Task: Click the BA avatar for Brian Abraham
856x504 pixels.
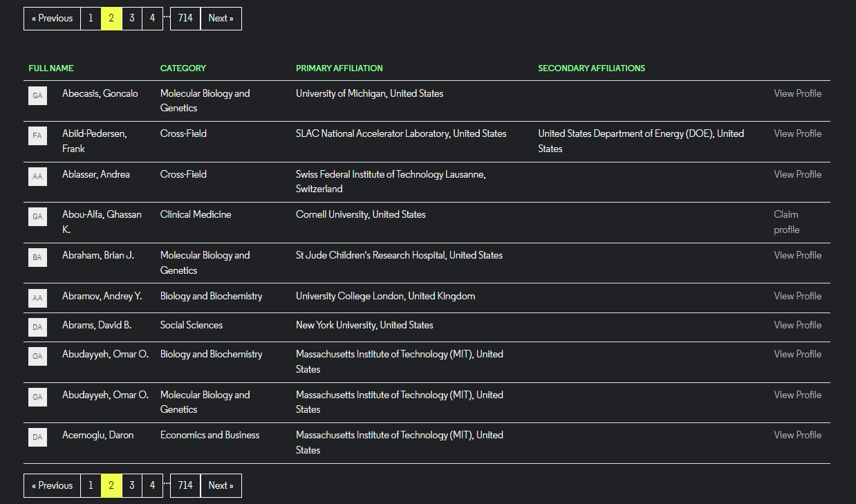Action: pyautogui.click(x=37, y=257)
